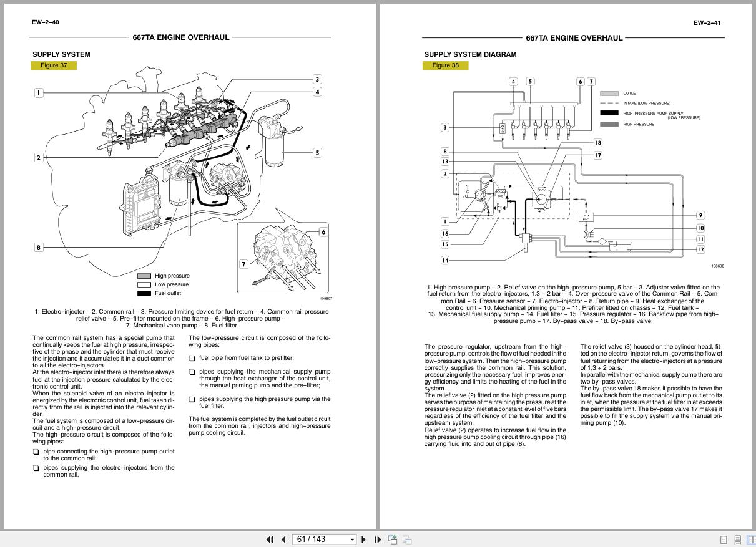Click the highlighted "Figure 37" label
The image size is (756, 547).
54,65
